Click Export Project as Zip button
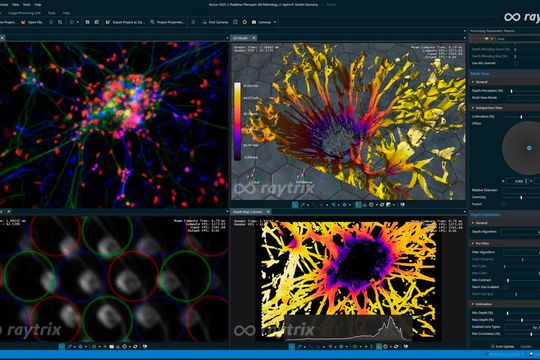Viewport: 540px width, 360px height. point(126,22)
